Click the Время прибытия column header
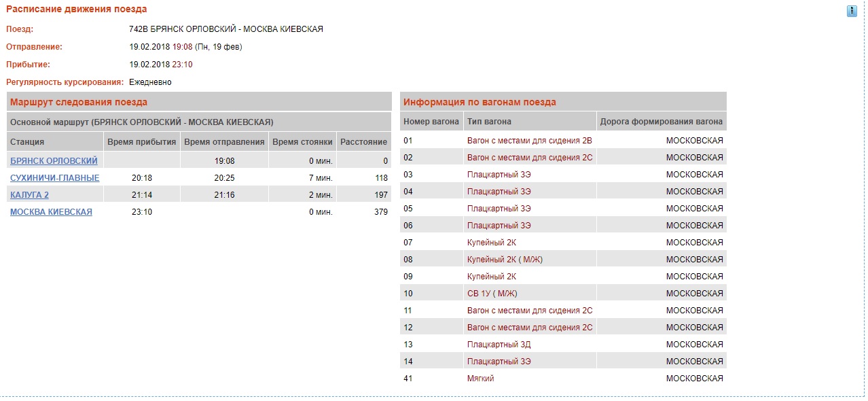The width and height of the screenshot is (868, 401). tap(141, 142)
